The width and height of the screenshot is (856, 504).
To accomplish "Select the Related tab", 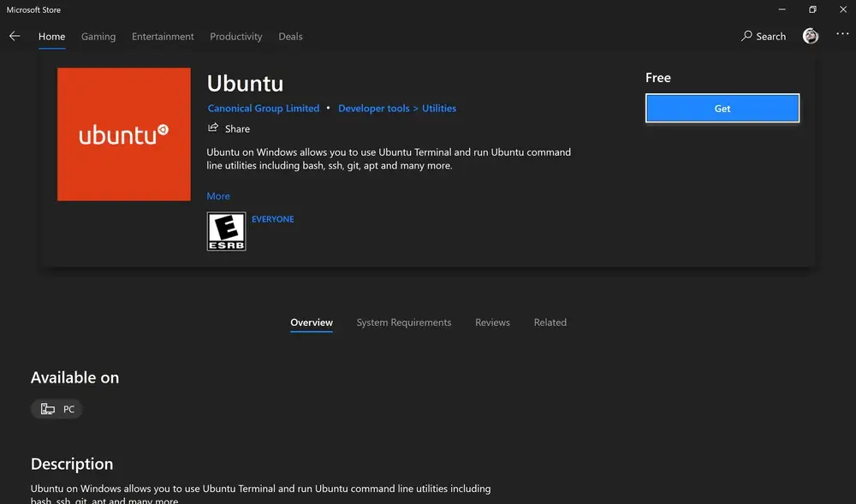I will 550,323.
